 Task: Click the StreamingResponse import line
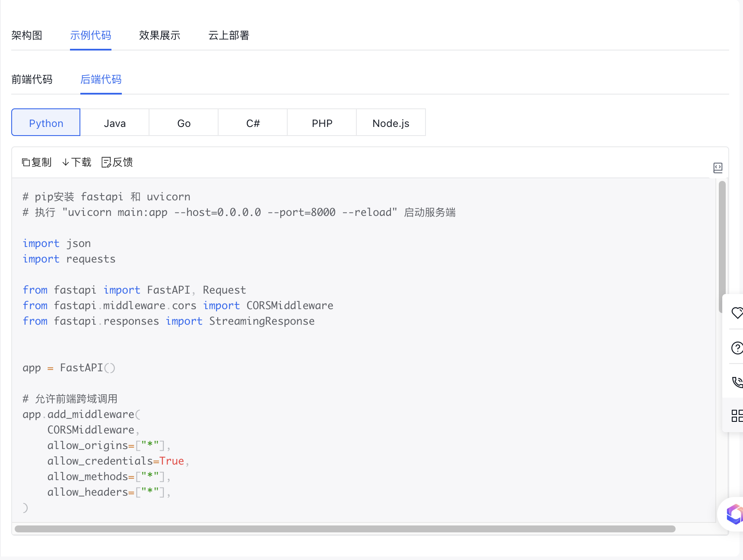[168, 321]
